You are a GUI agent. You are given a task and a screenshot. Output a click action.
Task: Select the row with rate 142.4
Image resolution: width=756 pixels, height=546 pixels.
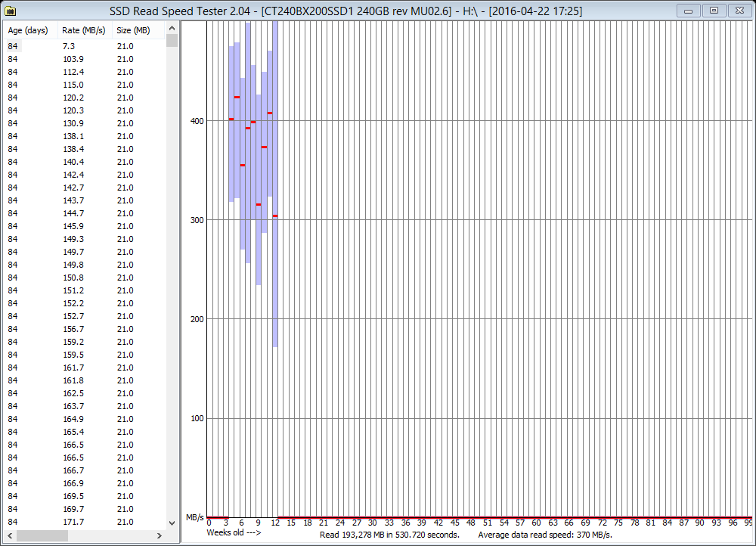tap(85, 175)
